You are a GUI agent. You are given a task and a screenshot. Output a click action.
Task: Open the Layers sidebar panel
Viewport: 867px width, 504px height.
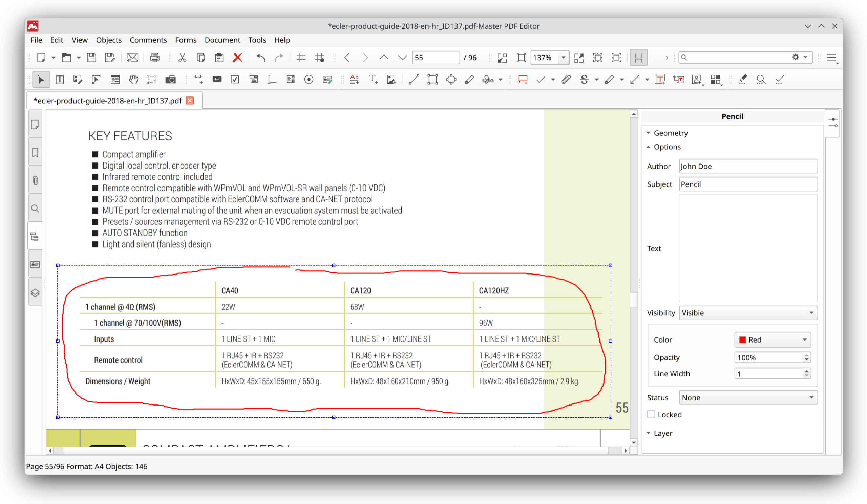pyautogui.click(x=35, y=292)
